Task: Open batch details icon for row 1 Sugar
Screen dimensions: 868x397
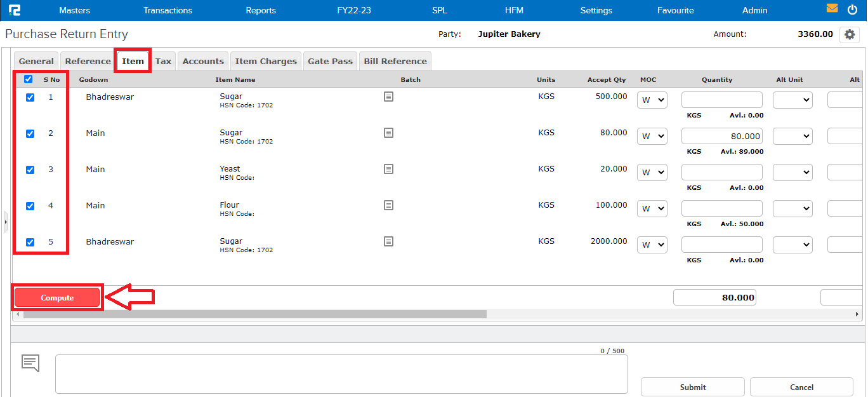Action: click(x=388, y=97)
